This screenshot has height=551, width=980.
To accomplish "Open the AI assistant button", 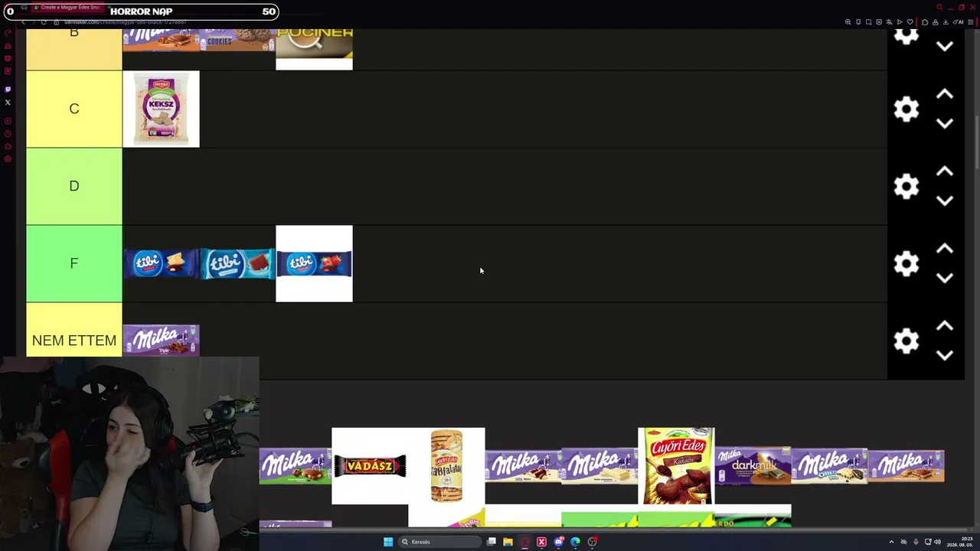I will (x=959, y=22).
